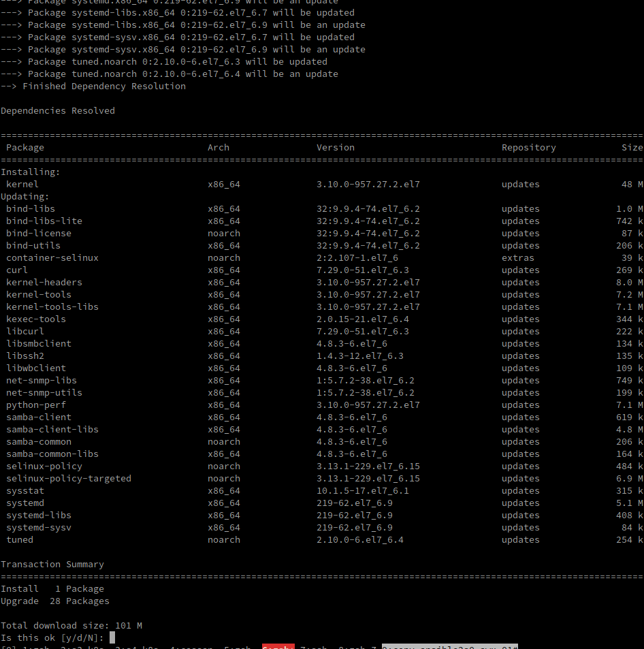Click the container-selinux package name
This screenshot has height=649, width=644.
tap(52, 258)
